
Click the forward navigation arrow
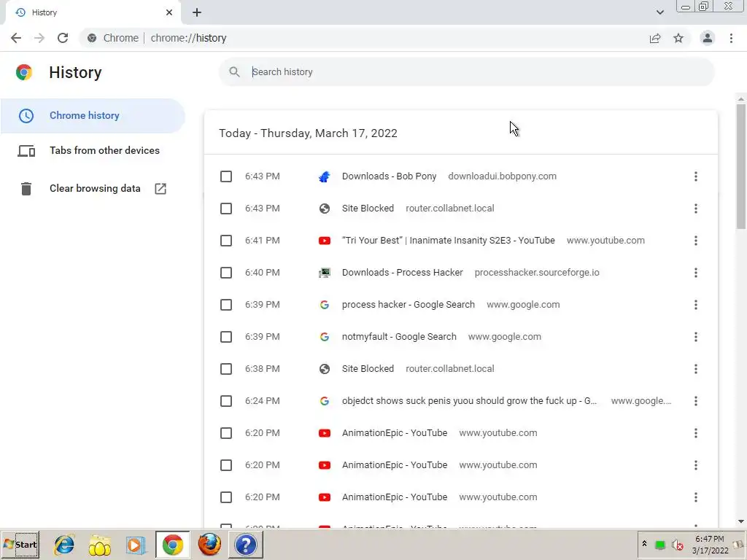(x=39, y=38)
